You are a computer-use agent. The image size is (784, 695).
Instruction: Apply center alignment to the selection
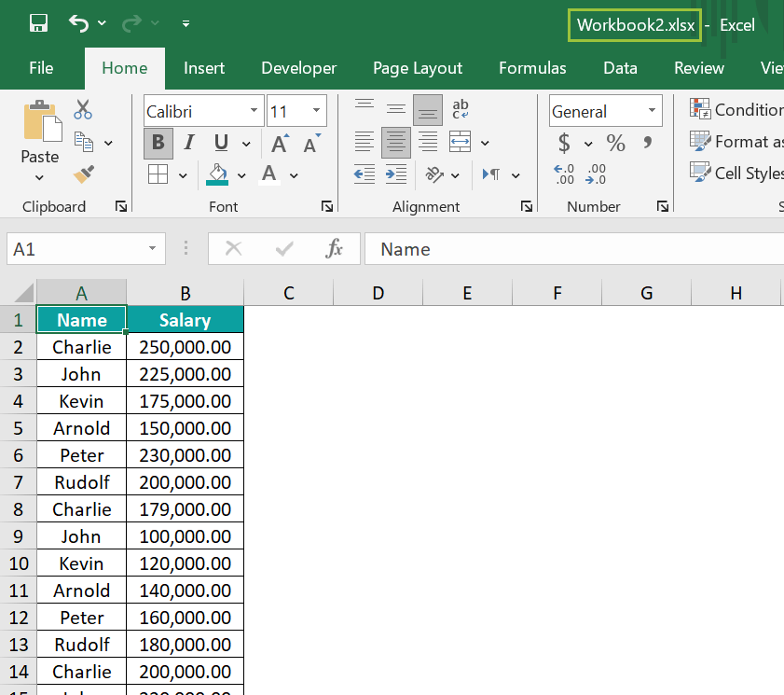pos(395,142)
